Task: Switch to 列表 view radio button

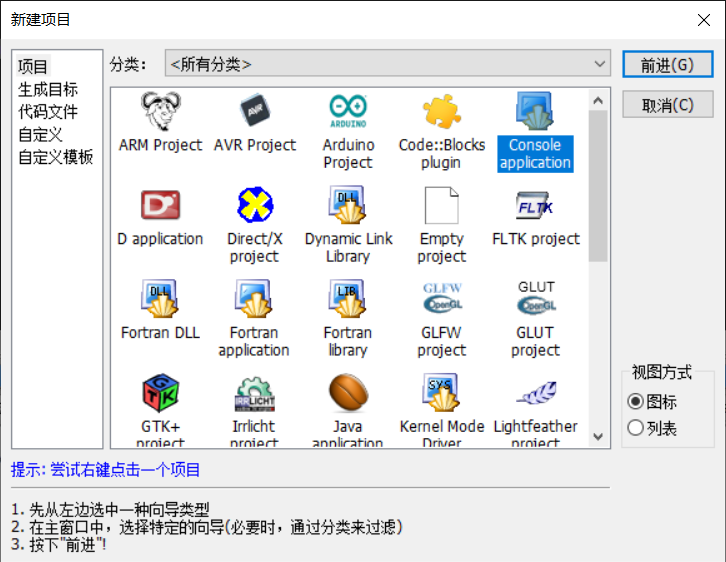Action: pos(635,429)
